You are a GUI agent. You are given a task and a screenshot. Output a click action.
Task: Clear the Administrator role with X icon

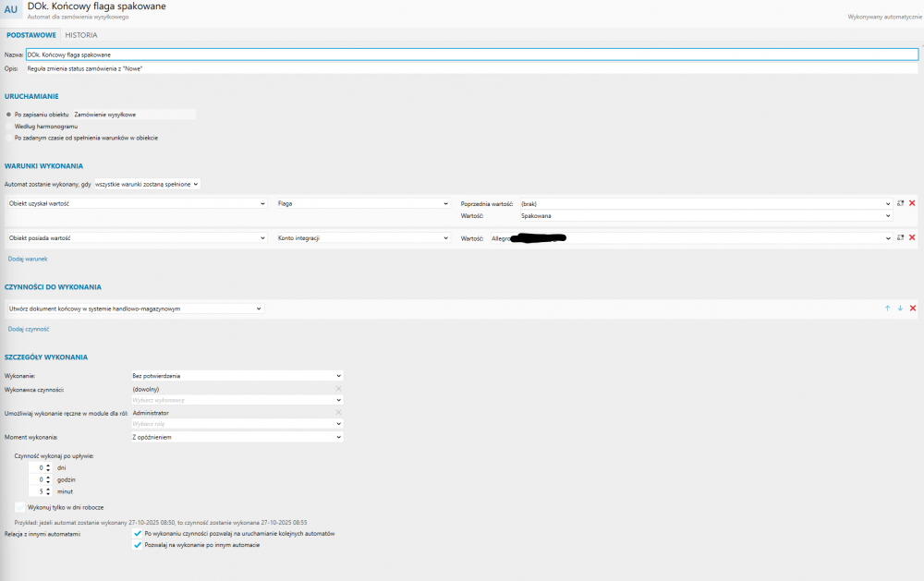point(338,413)
